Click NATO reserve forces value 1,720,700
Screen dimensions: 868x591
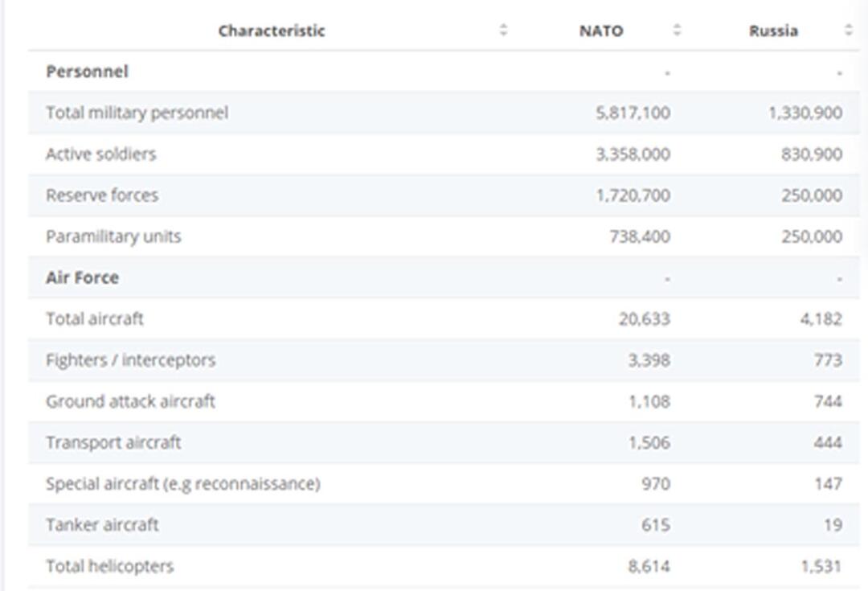633,195
